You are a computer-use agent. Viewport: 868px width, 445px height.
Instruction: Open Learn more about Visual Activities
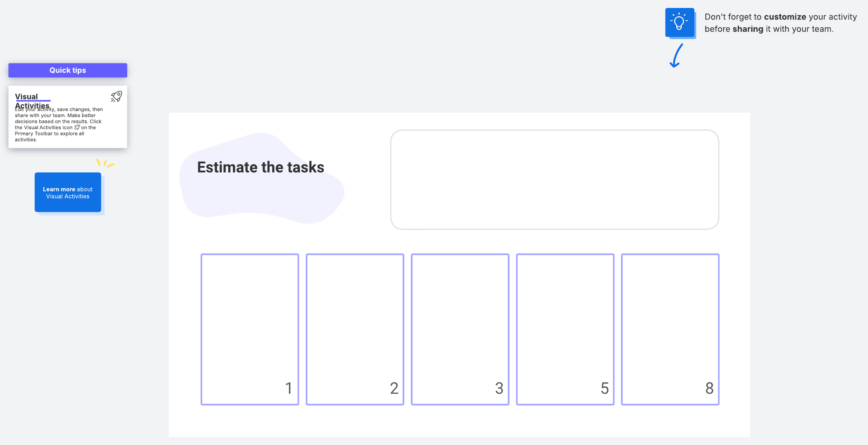point(68,192)
